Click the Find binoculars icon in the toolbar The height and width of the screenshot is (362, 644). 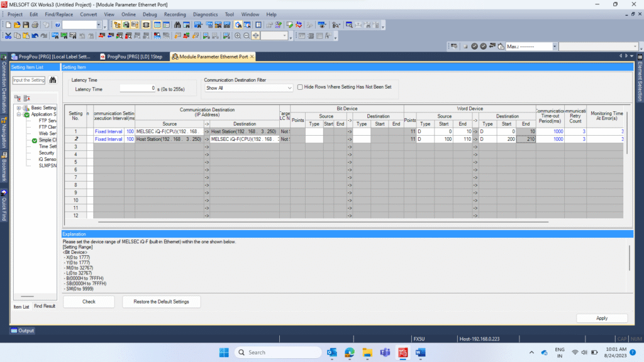coord(177,25)
